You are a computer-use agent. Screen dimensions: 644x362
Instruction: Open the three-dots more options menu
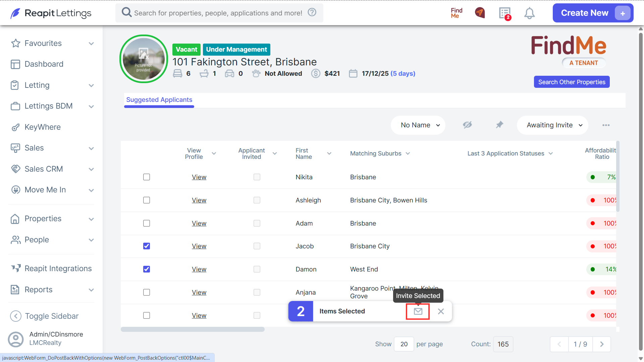tap(606, 125)
